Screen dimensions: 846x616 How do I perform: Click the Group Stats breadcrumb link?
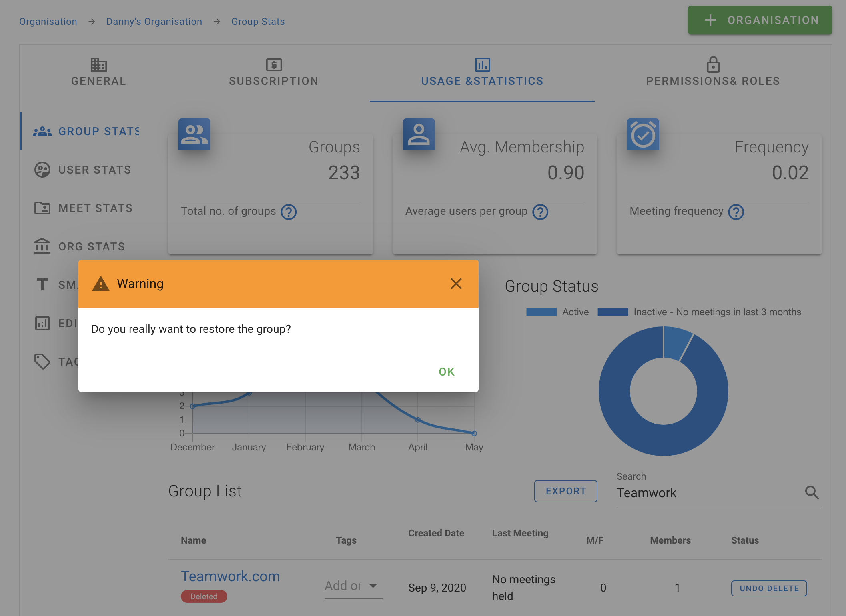[x=258, y=22]
